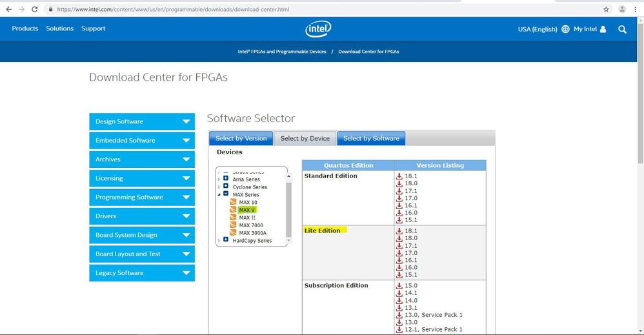Viewport: 644px width, 335px height.
Task: Click the Intel logo in header
Action: click(x=318, y=29)
